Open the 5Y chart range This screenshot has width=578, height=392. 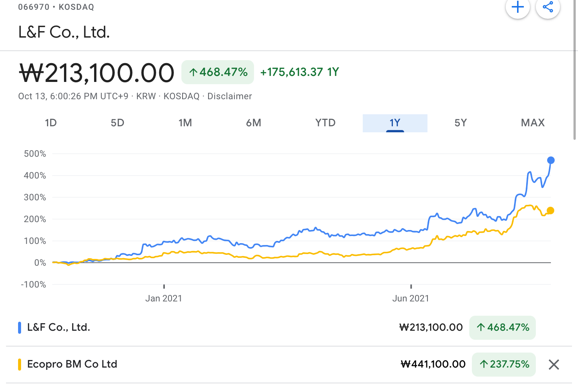pos(461,123)
